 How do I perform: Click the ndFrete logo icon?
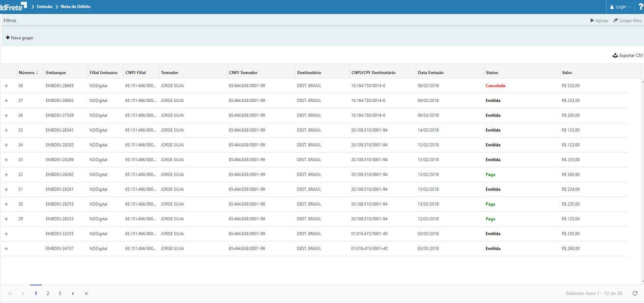[x=13, y=6]
